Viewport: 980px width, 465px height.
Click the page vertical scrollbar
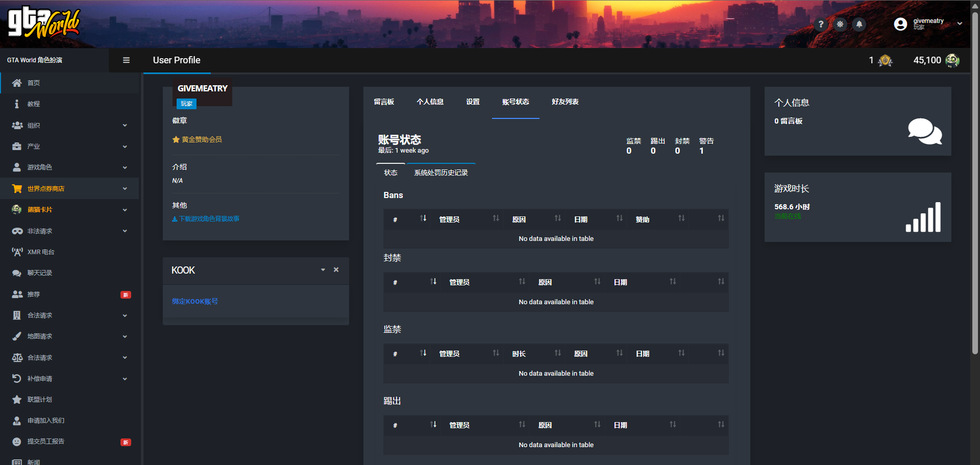[975, 184]
